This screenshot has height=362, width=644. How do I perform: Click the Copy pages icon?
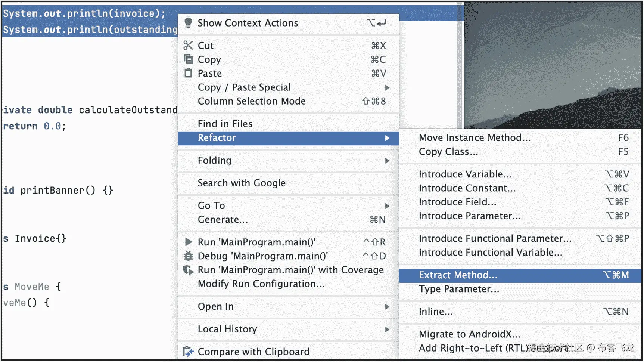pyautogui.click(x=188, y=59)
